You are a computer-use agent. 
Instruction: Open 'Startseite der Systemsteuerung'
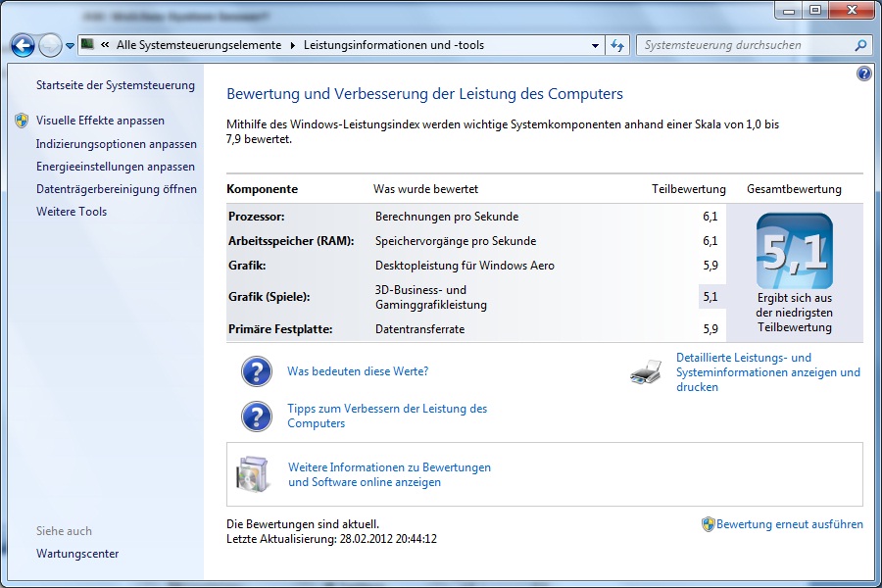pos(116,85)
